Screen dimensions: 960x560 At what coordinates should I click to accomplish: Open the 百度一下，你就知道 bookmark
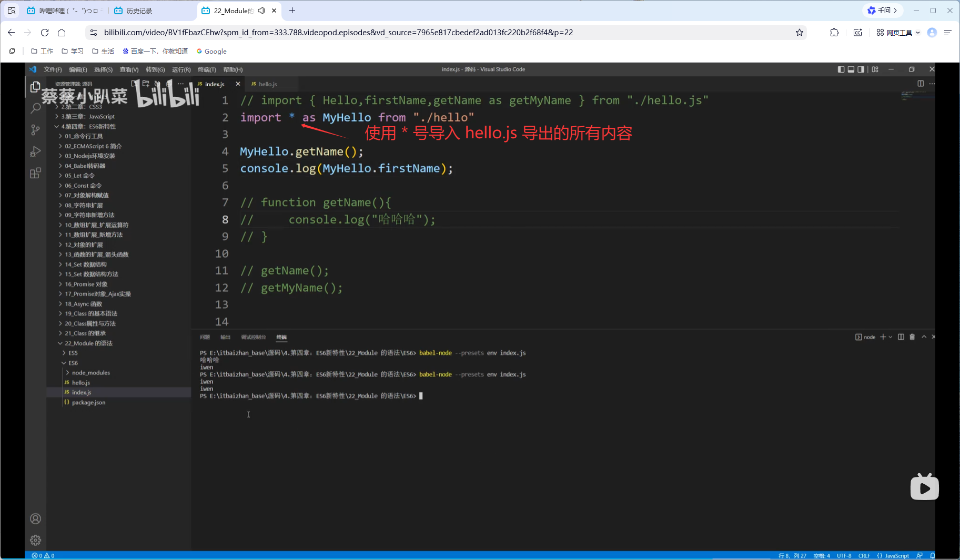pos(155,52)
